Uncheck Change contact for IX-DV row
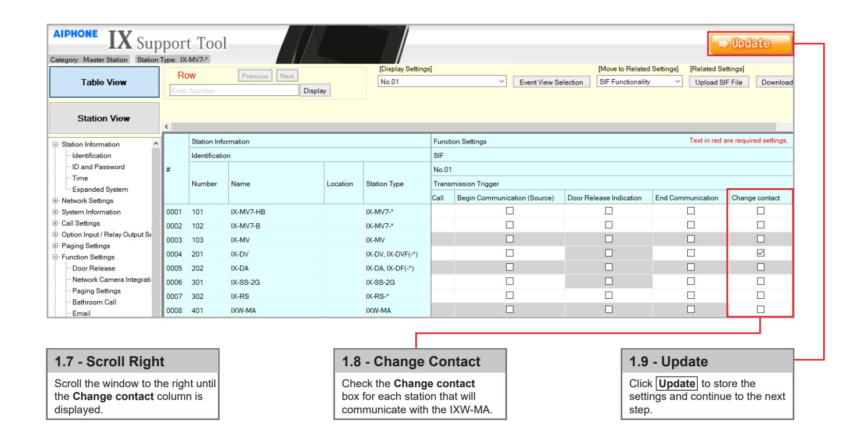868x443 pixels. point(761,253)
